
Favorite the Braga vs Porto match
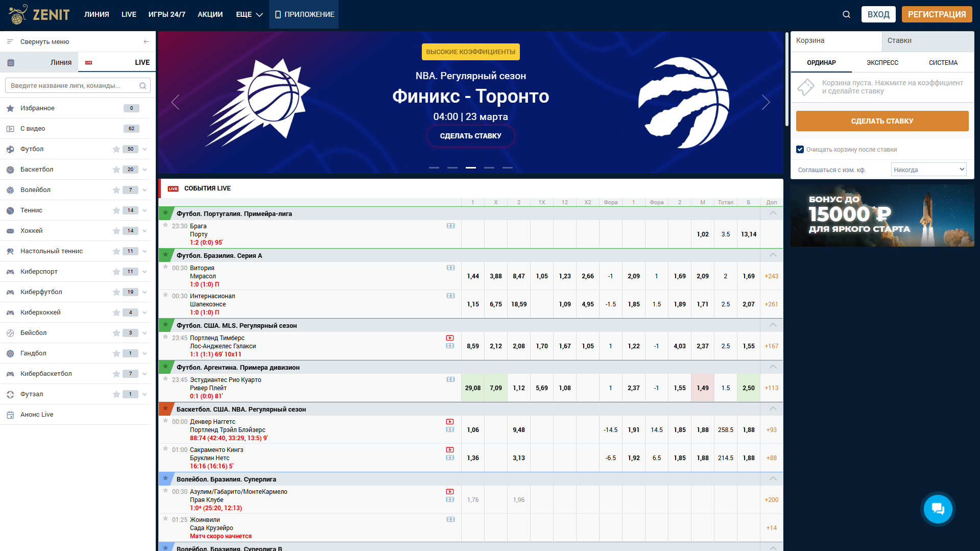coord(165,225)
